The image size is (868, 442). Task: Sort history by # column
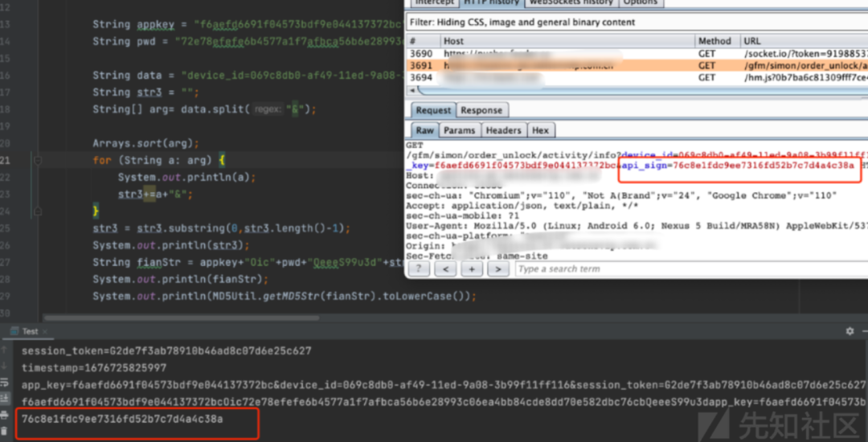tap(424, 41)
